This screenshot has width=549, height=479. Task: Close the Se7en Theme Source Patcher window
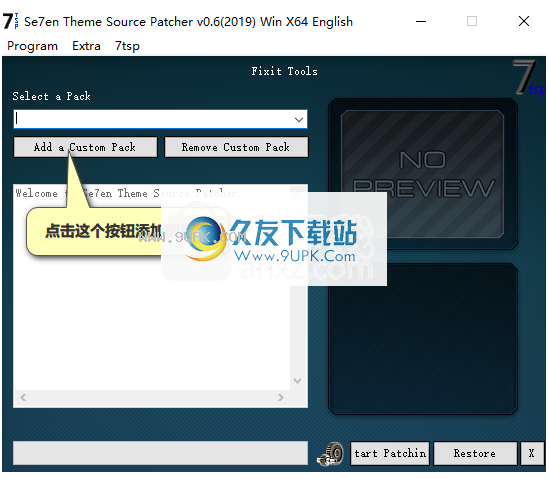click(x=524, y=21)
